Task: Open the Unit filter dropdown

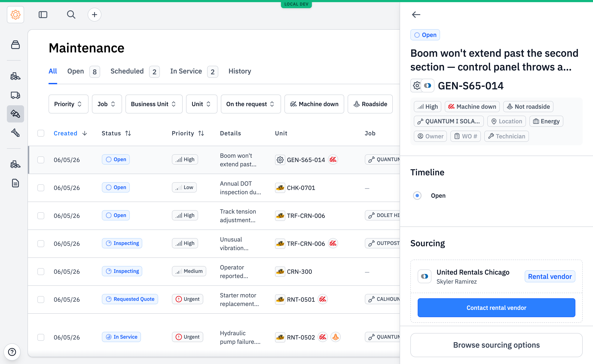Action: pyautogui.click(x=202, y=104)
